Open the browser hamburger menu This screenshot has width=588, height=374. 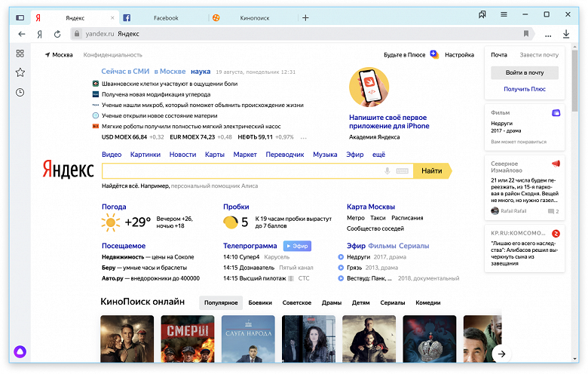(x=504, y=14)
